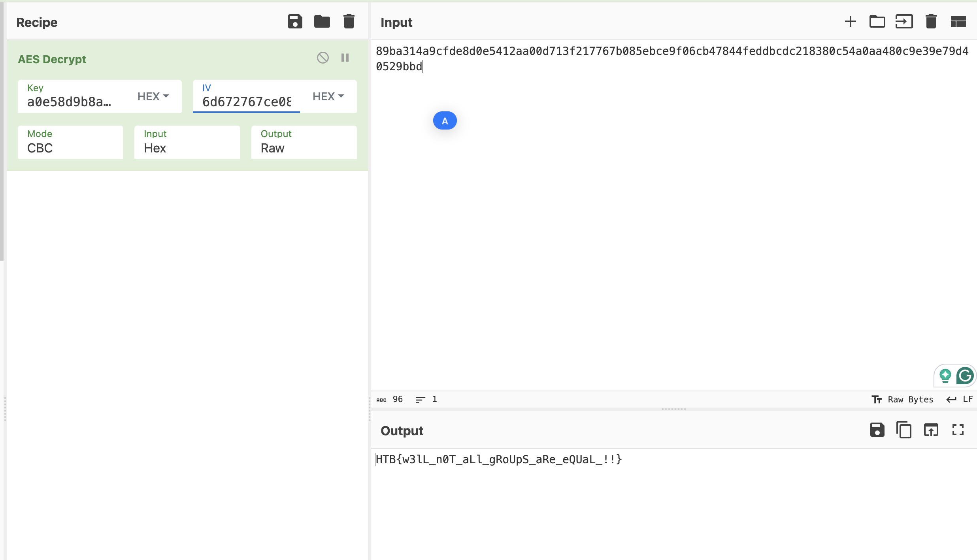Viewport: 977px width, 560px height.
Task: Change the Mode CBC selector
Action: [70, 142]
